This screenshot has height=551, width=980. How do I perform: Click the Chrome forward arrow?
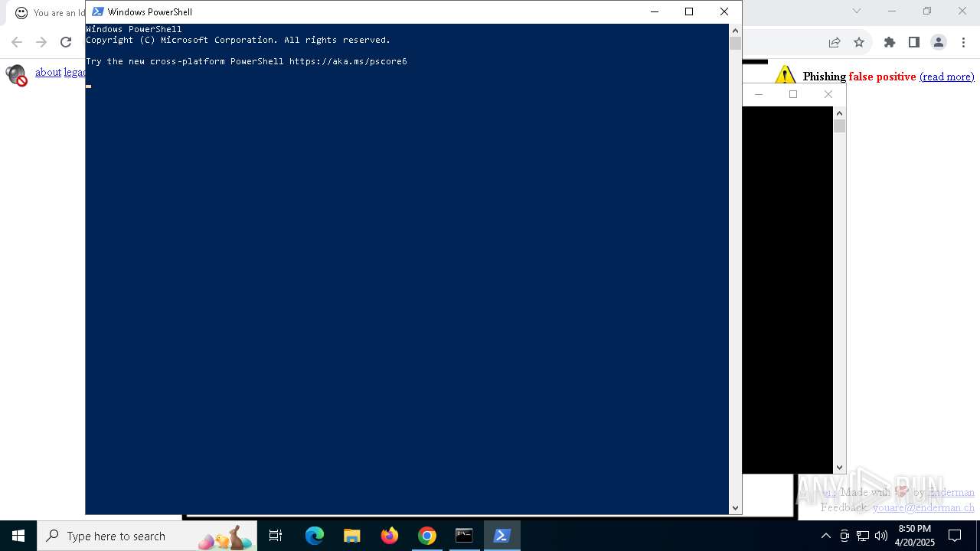[x=41, y=42]
